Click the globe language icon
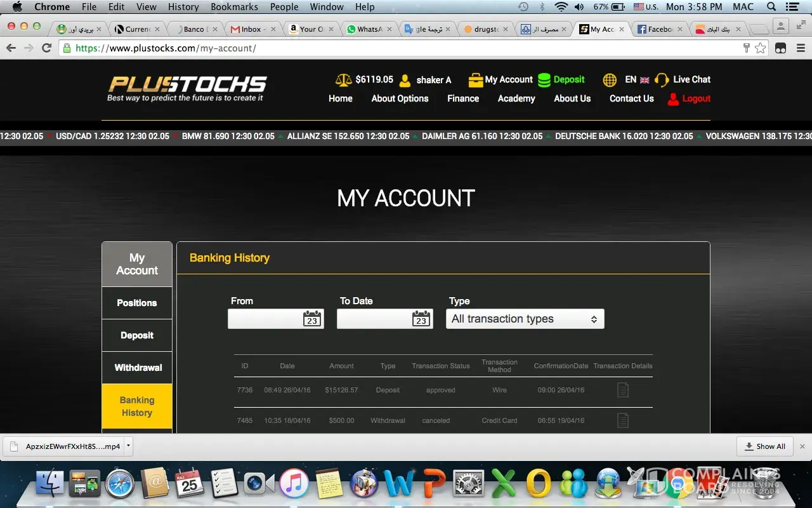This screenshot has height=508, width=812. tap(610, 80)
